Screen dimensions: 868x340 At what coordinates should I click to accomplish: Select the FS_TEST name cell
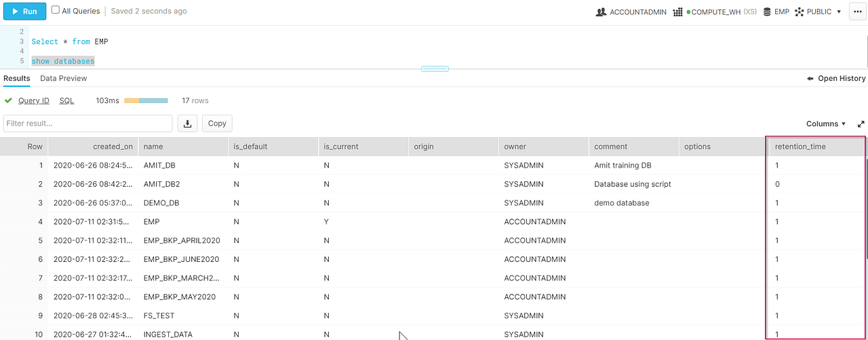pyautogui.click(x=183, y=316)
